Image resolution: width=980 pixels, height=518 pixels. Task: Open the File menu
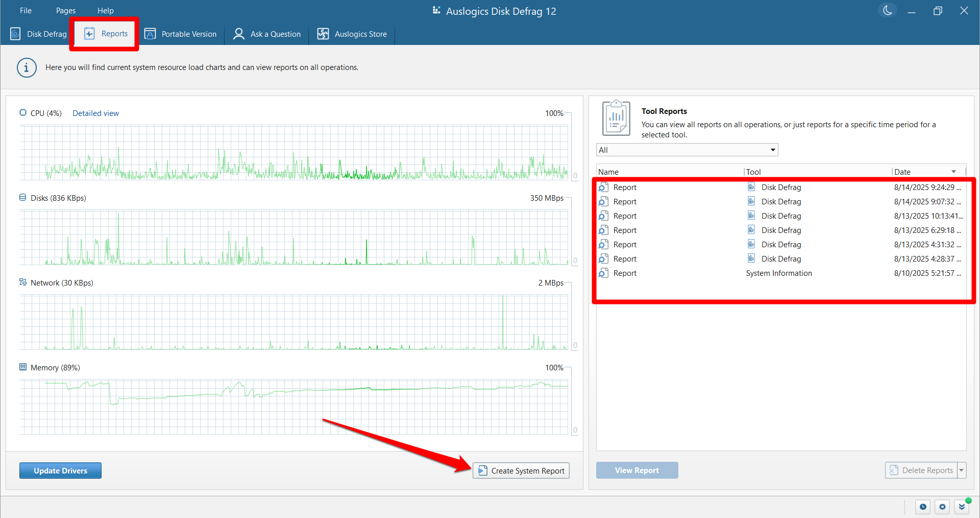[25, 10]
